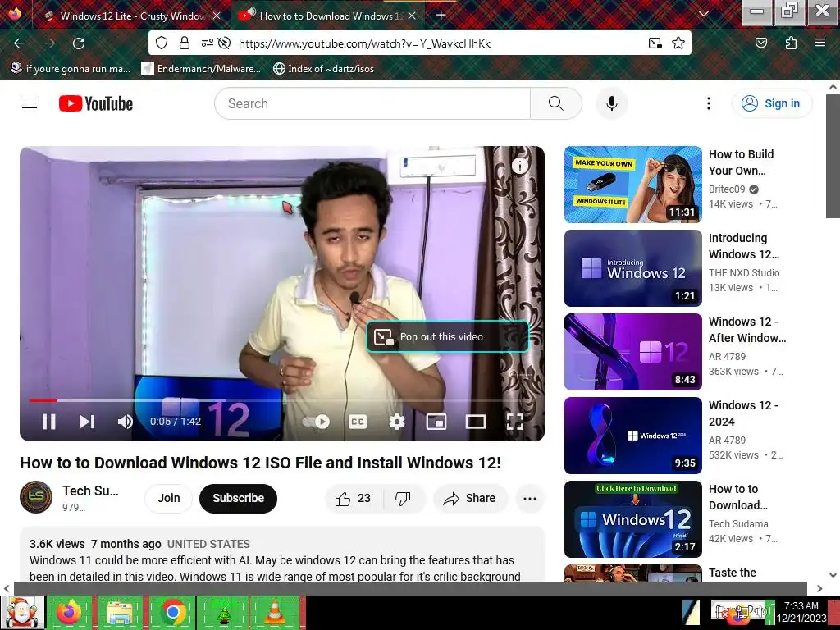This screenshot has width=840, height=630.
Task: Focus the YouTube Search field
Action: (x=372, y=103)
